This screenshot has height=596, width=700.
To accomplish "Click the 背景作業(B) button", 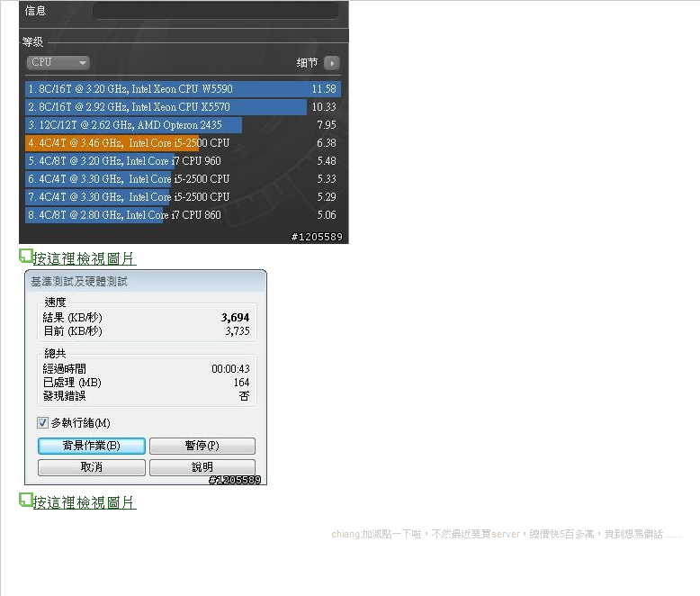I will [92, 446].
